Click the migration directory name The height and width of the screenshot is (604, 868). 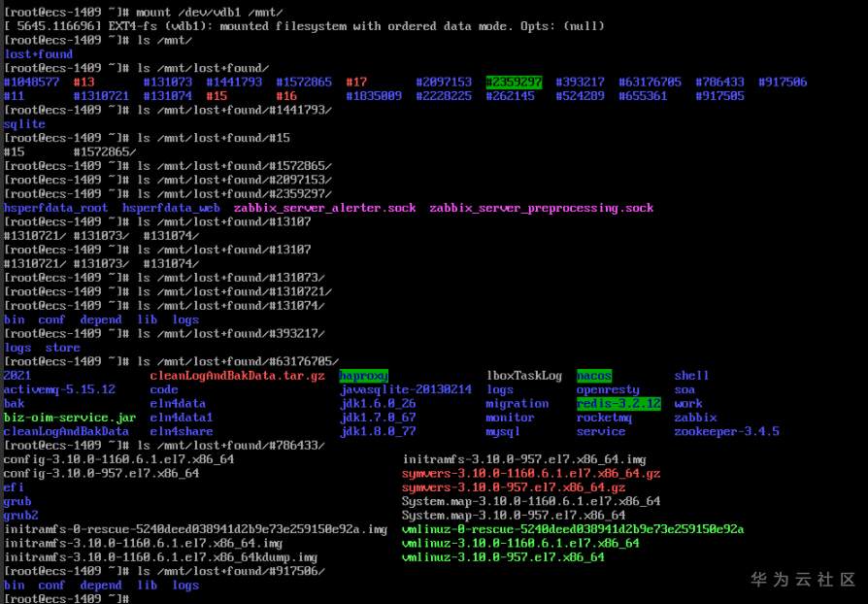pos(517,404)
